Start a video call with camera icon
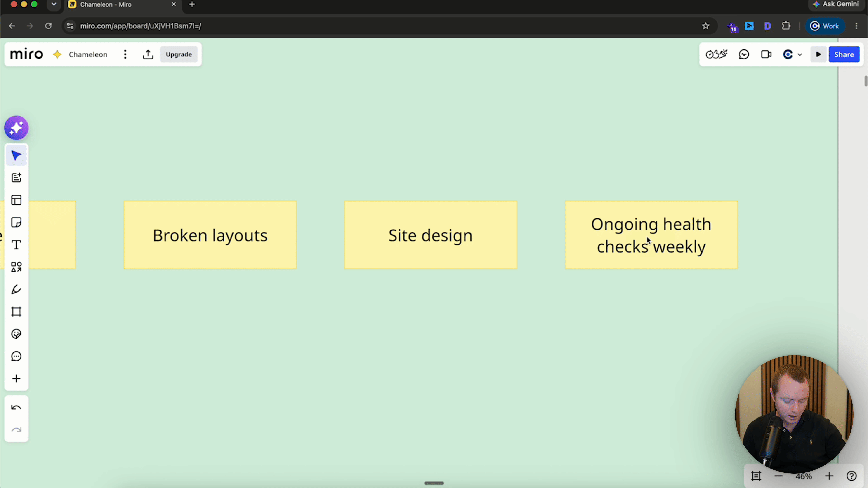The width and height of the screenshot is (868, 488). [x=766, y=54]
